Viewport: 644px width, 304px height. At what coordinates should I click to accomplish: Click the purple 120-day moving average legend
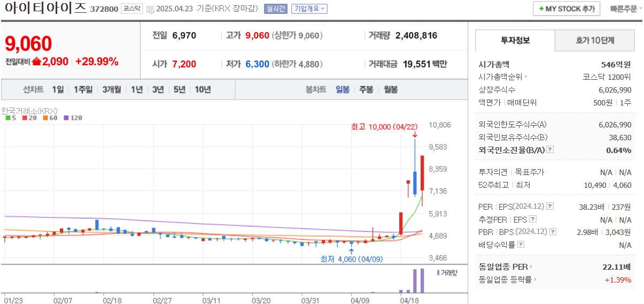point(73,118)
